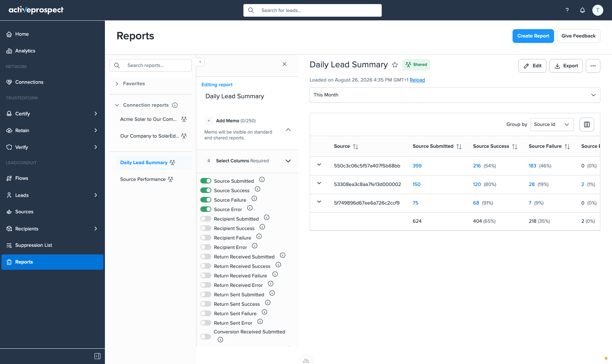Collapse the editing panel with the left arrow

point(200,62)
